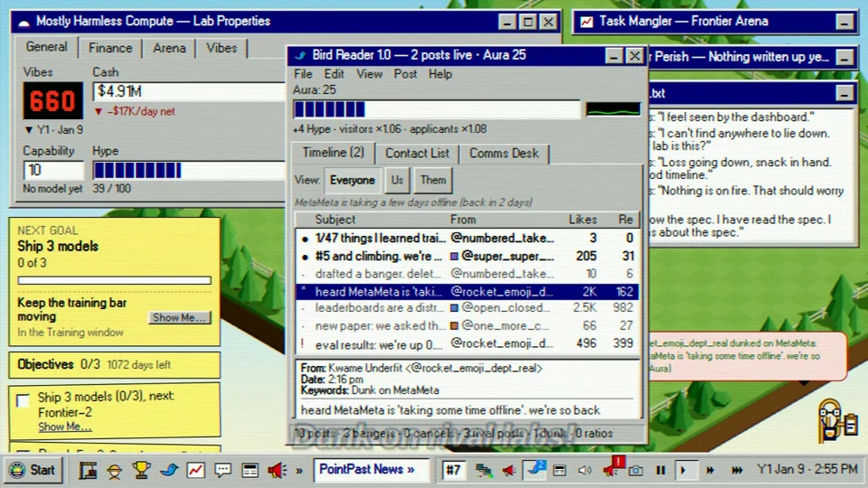Open Help menu in Bird Reader
The height and width of the screenshot is (488, 868).
click(440, 74)
